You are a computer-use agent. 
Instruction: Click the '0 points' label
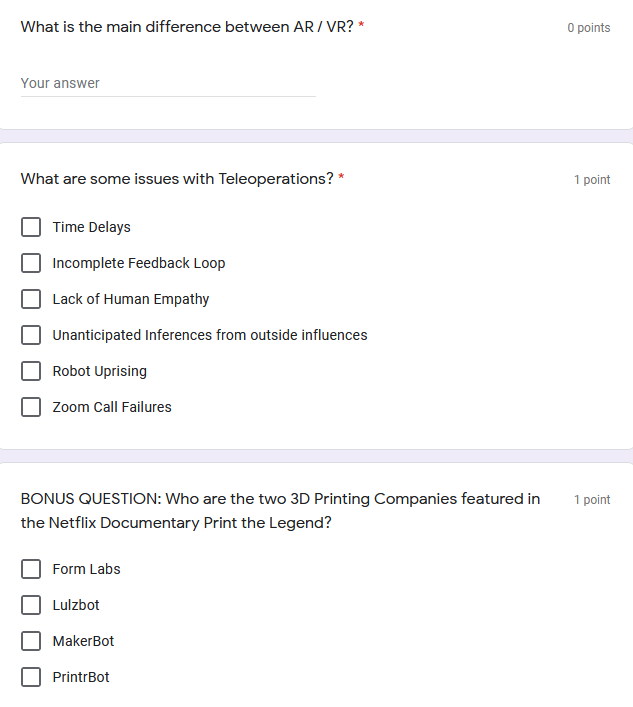click(588, 28)
